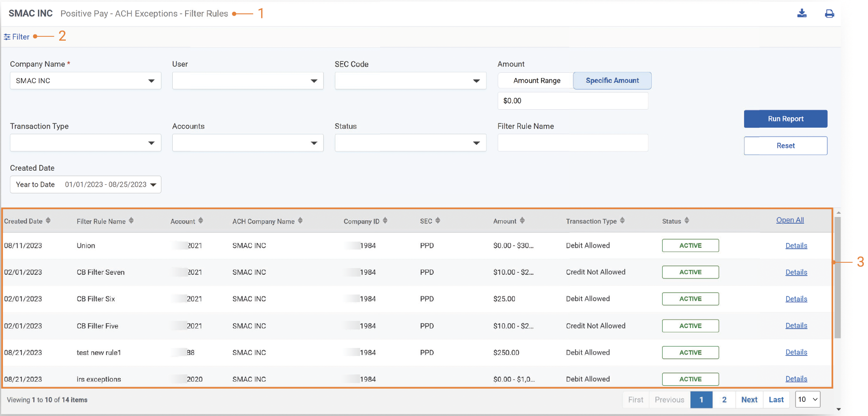Click the print icon
The image size is (868, 416).
click(x=829, y=14)
